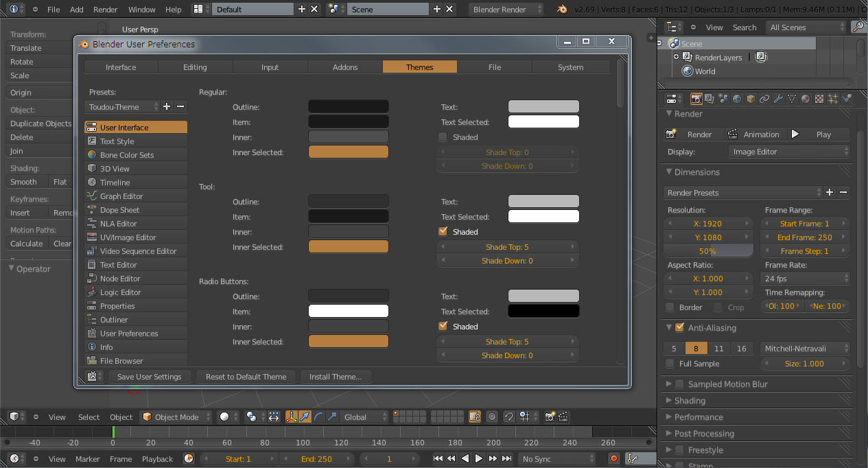Enable the Freestyle checkbox

coord(680,450)
